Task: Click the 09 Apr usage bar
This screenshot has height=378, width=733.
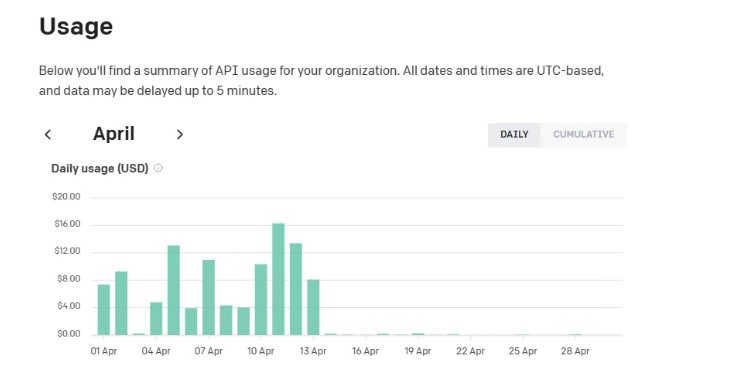Action: (x=244, y=321)
